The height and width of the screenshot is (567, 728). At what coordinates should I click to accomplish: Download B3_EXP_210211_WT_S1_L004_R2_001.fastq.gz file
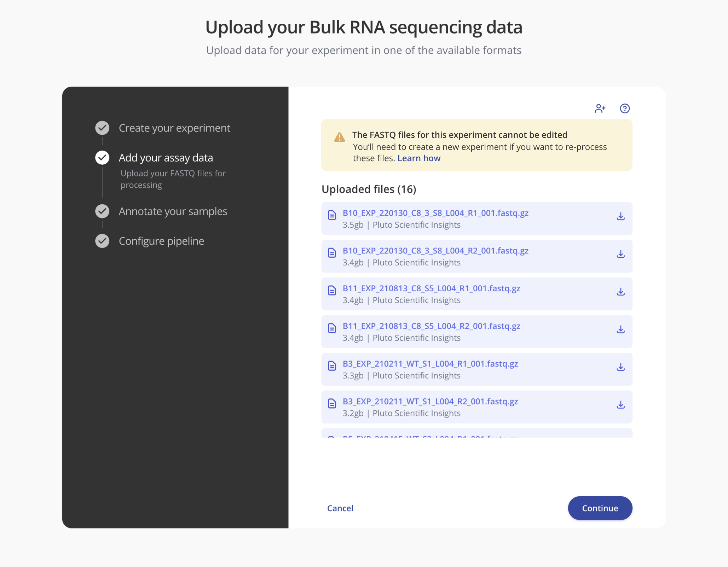(620, 405)
